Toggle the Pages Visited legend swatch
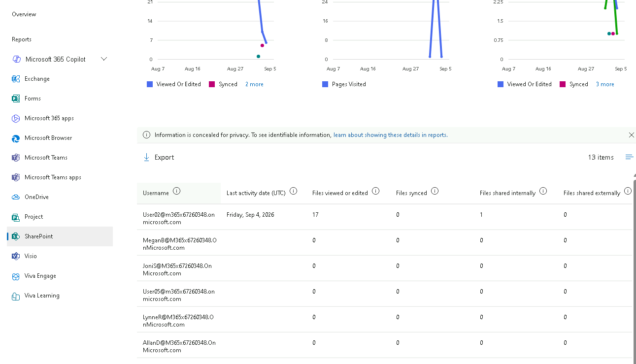This screenshot has width=636, height=364. coord(325,84)
